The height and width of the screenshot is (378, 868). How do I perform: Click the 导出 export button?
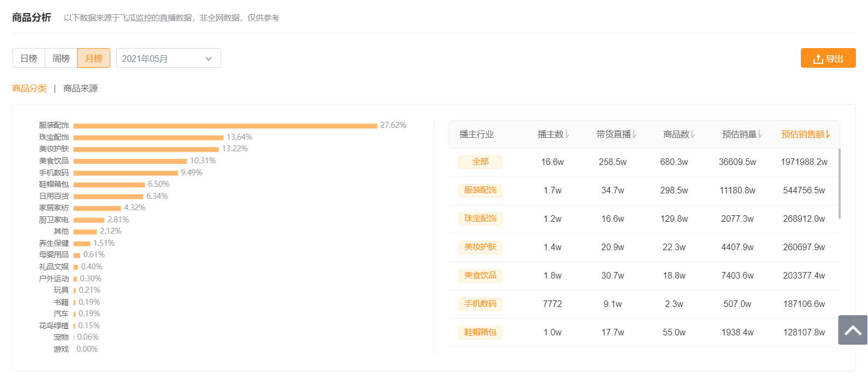tap(828, 58)
